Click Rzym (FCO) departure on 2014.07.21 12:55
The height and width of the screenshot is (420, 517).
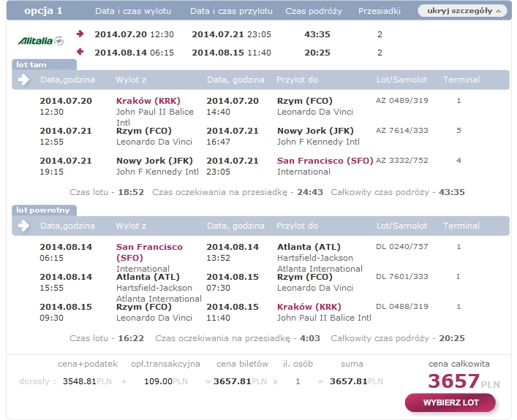144,131
